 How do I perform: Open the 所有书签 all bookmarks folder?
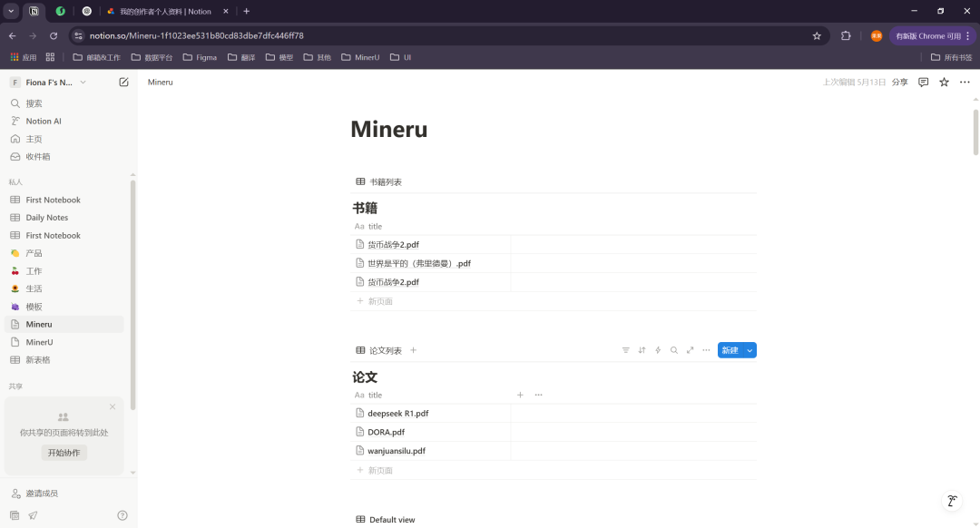pos(951,57)
